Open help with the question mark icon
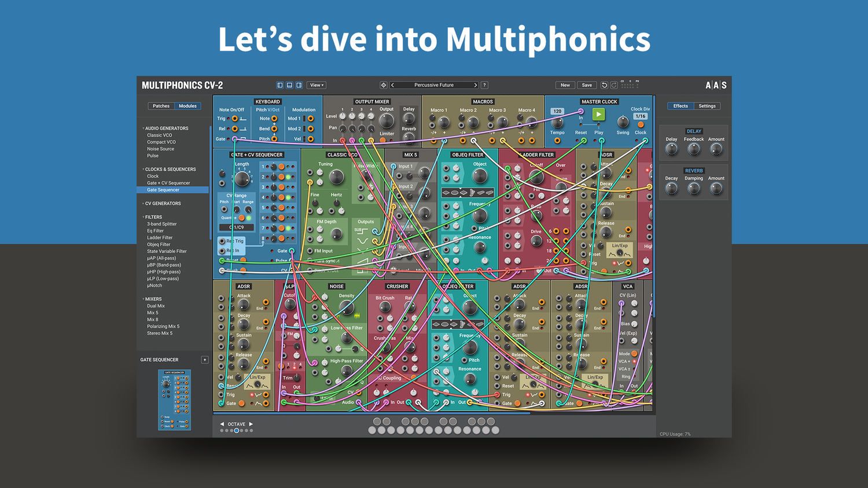868x488 pixels. 484,85
